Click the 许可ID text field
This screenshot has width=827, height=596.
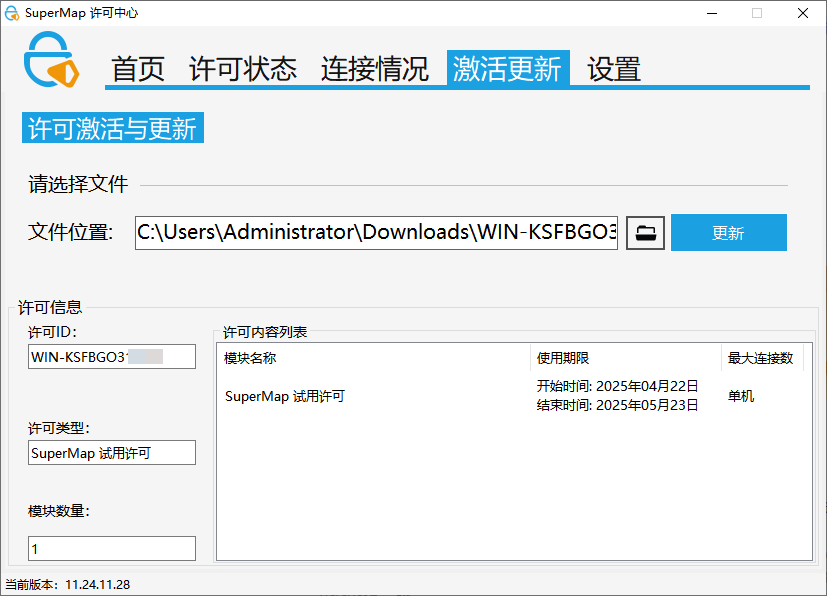[x=112, y=357]
